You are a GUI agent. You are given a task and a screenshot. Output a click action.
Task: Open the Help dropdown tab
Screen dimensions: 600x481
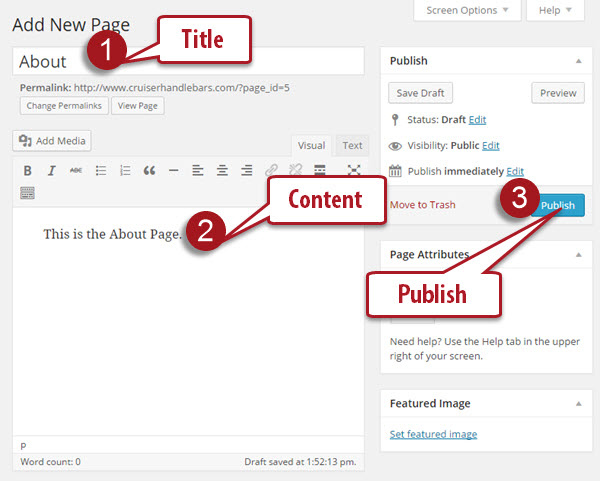[x=555, y=10]
